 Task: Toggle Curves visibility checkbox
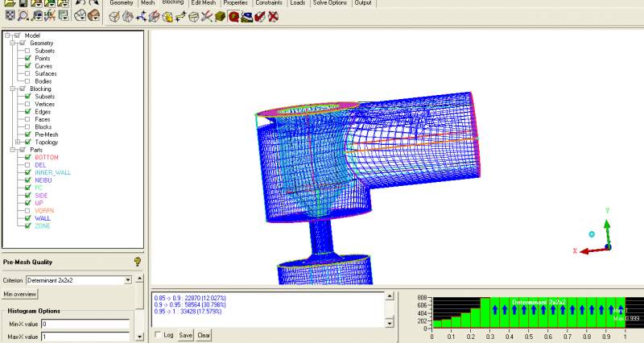tap(27, 66)
